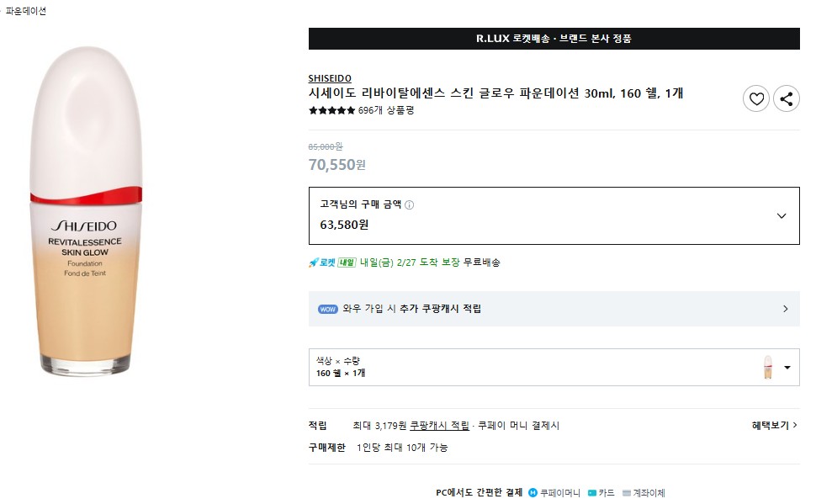Click the WOW membership badge

[328, 309]
